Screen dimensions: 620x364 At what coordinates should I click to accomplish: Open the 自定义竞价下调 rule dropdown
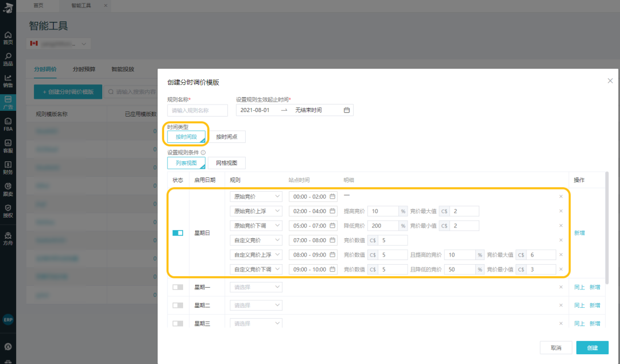(256, 269)
